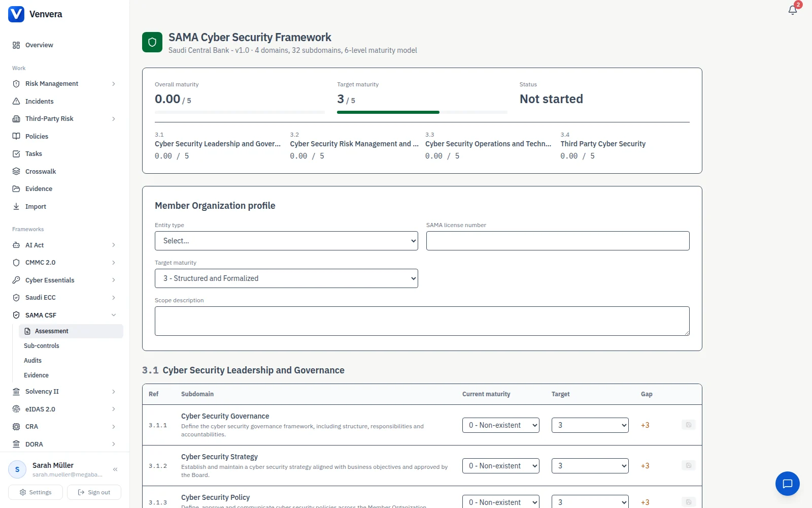
Task: Open the Overview menu item
Action: [x=65, y=45]
